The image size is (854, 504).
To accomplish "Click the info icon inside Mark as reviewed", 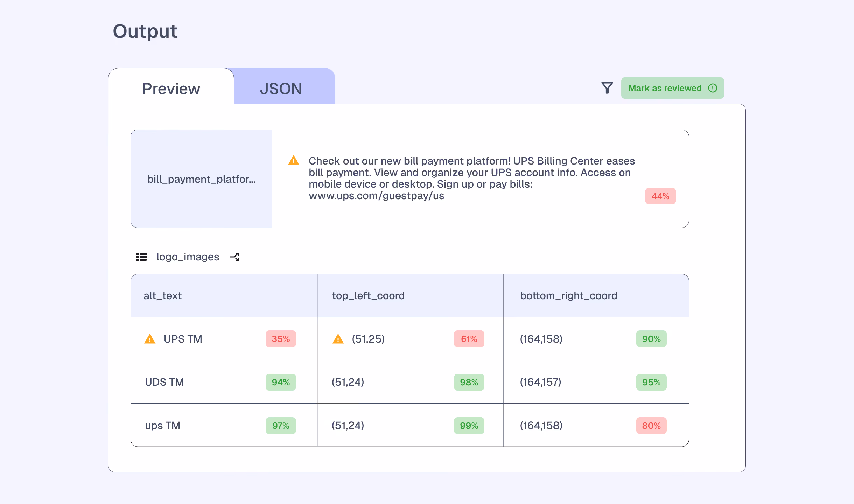I will point(713,88).
